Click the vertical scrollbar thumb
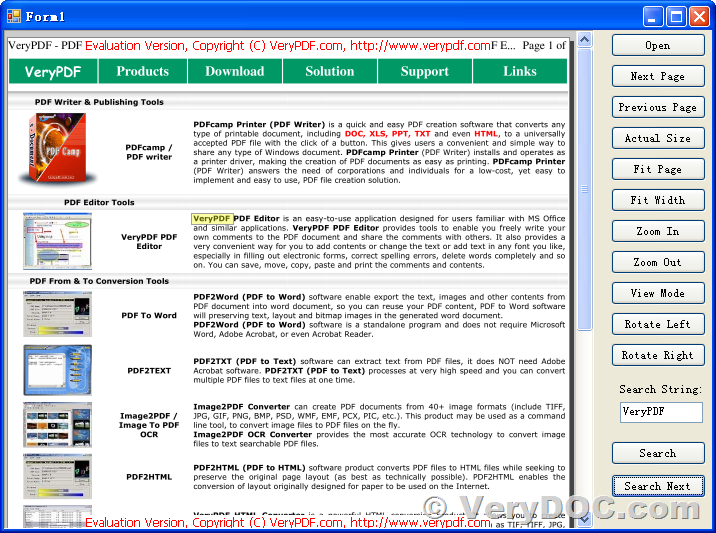The height and width of the screenshot is (533, 716). tap(584, 189)
